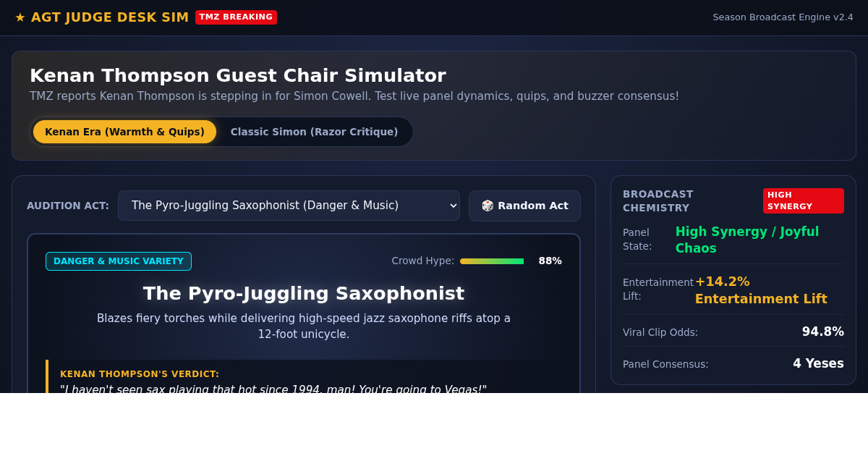The width and height of the screenshot is (868, 456).
Task: Switch to Kenan Era (Warmth & Quips) mode
Action: click(124, 132)
